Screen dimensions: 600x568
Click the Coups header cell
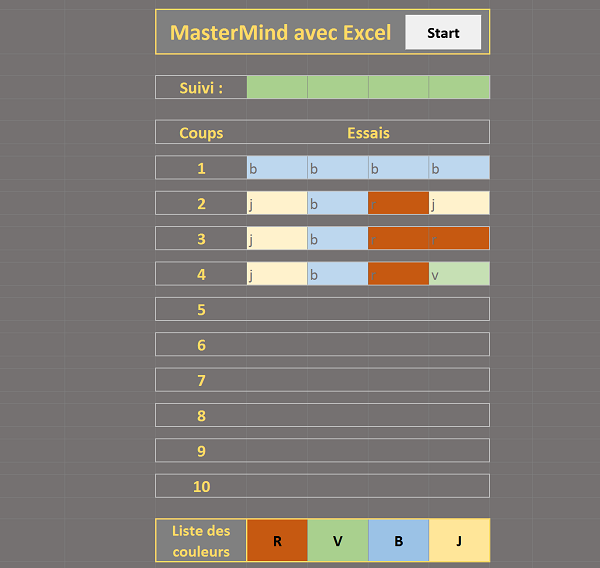pyautogui.click(x=201, y=132)
